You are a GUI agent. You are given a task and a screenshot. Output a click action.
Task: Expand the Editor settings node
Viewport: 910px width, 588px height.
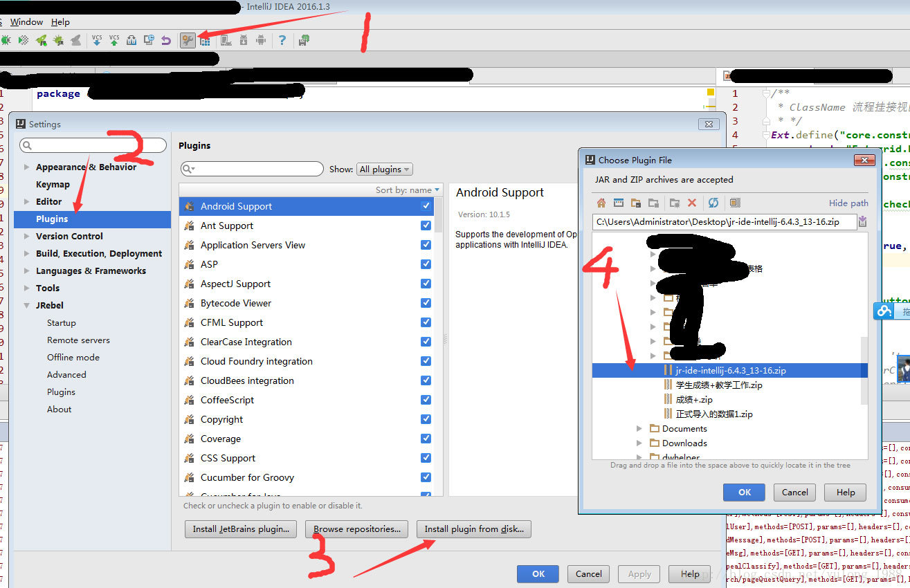[27, 201]
